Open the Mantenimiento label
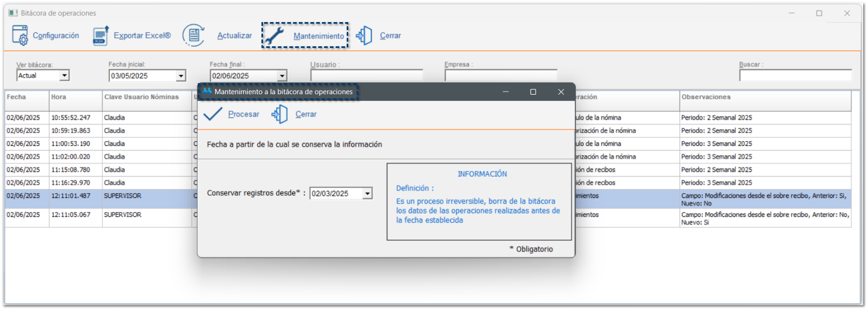 coord(319,36)
